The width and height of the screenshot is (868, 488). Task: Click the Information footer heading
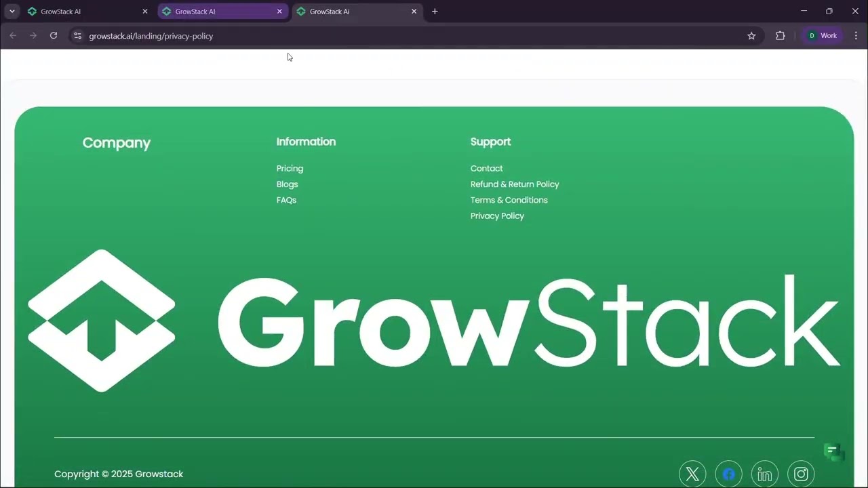306,142
